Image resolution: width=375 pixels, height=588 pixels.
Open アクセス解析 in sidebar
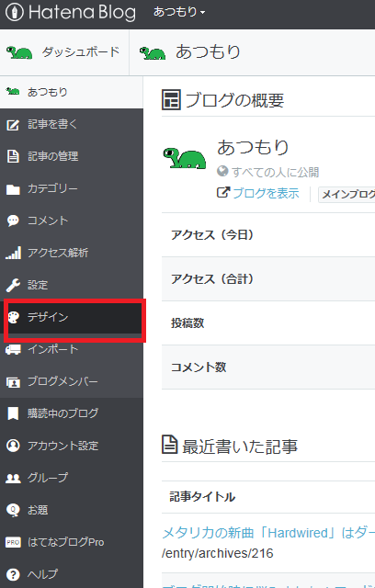(72, 254)
